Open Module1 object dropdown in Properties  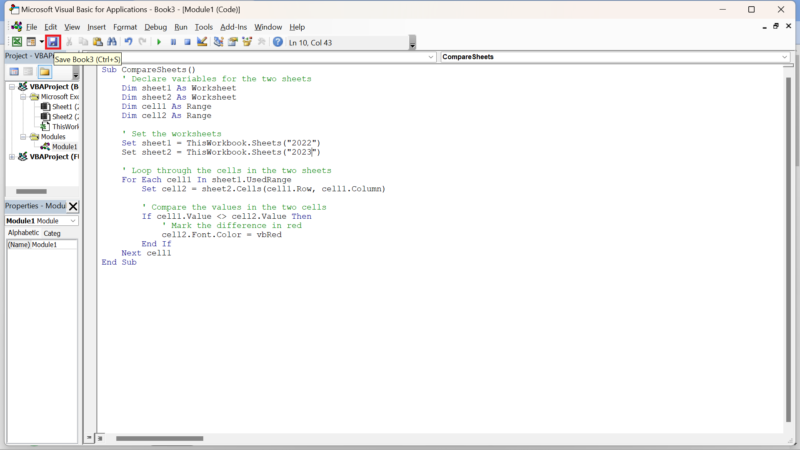click(x=72, y=220)
